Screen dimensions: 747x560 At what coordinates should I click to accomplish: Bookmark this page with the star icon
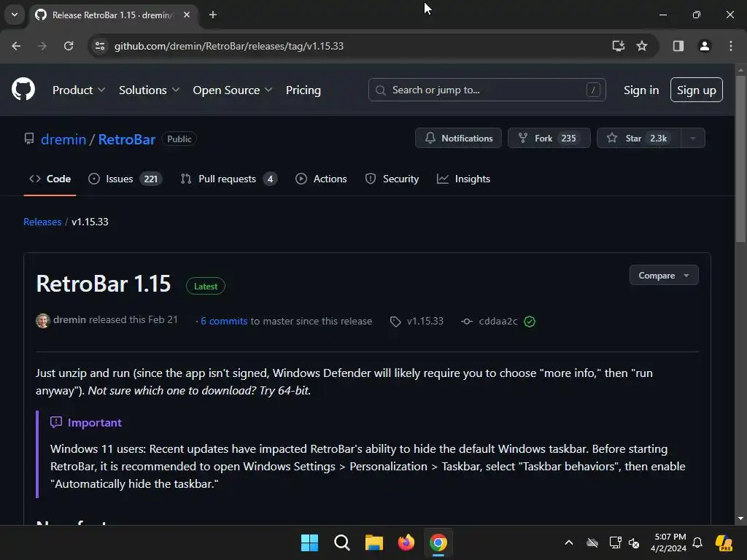point(642,46)
